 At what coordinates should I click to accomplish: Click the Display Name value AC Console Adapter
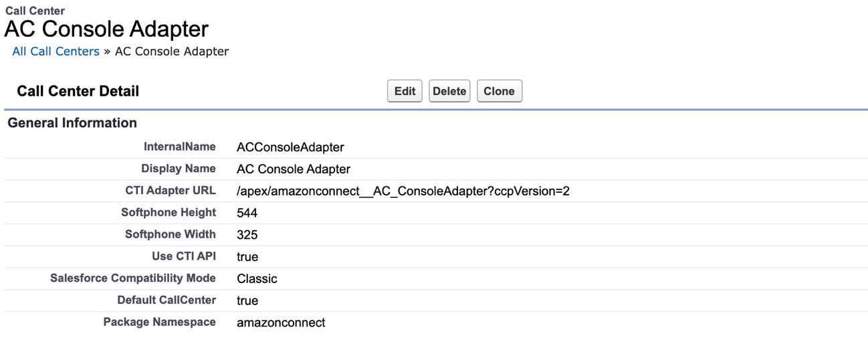(294, 169)
